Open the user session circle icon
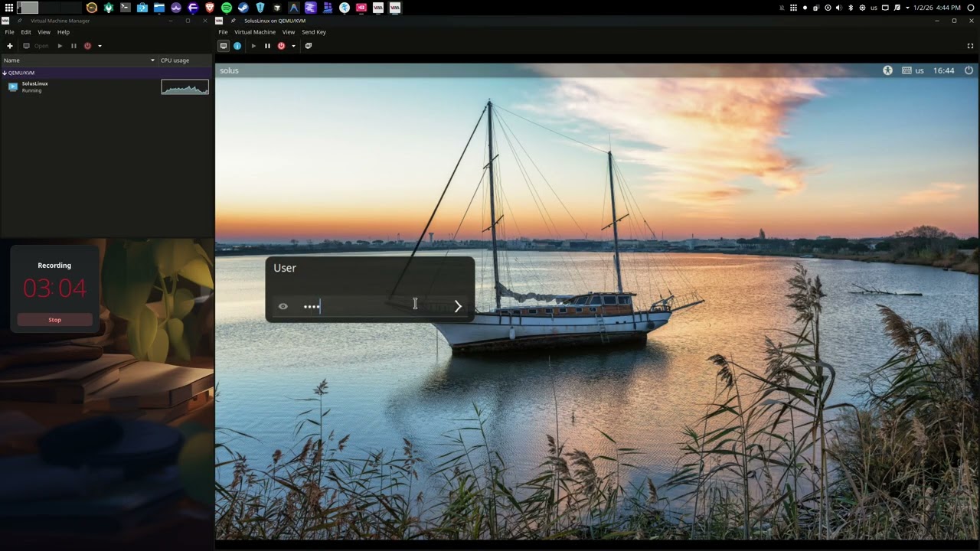This screenshot has height=551, width=980. point(971,8)
